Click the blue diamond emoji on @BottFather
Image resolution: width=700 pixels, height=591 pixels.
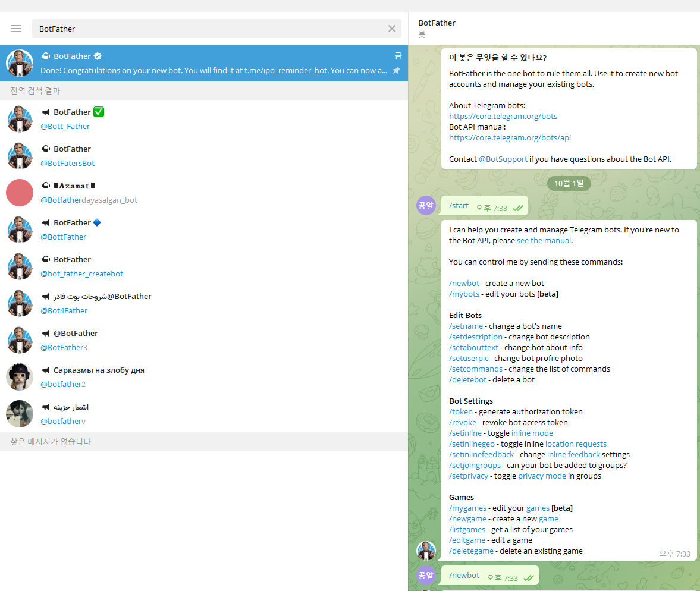[97, 222]
